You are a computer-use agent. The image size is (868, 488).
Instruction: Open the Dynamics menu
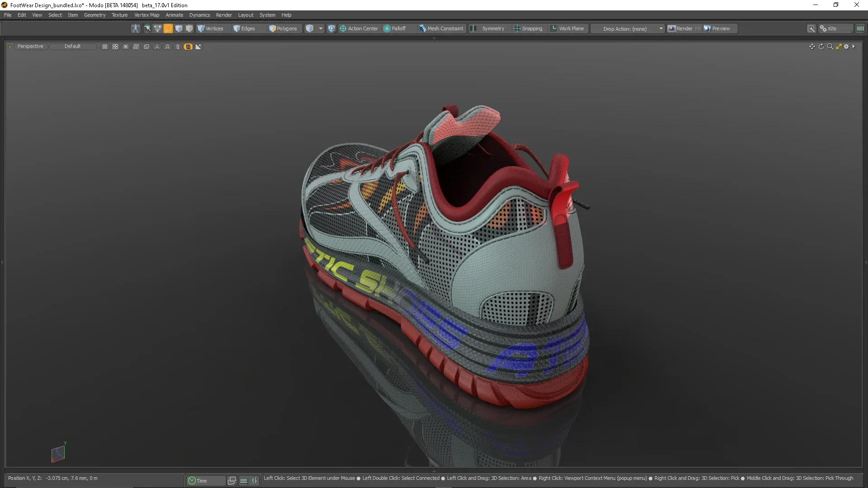tap(199, 15)
